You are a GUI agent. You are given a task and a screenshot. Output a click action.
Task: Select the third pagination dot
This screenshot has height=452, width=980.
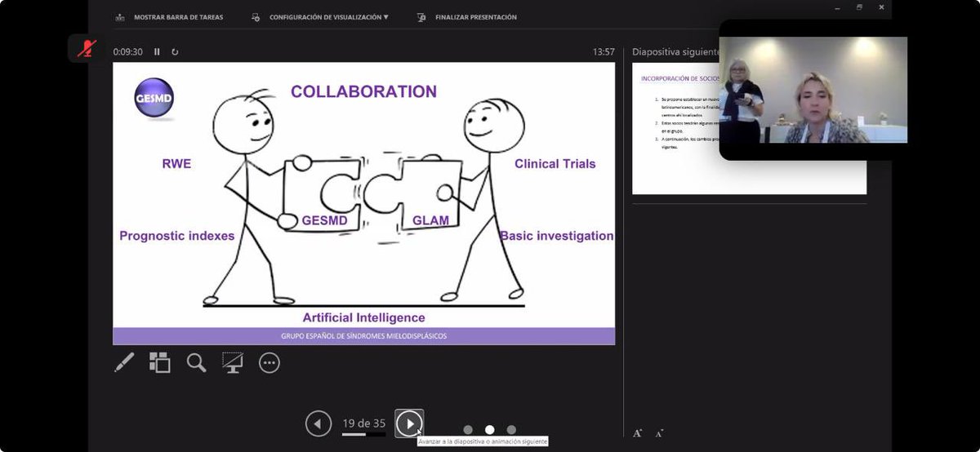point(511,429)
